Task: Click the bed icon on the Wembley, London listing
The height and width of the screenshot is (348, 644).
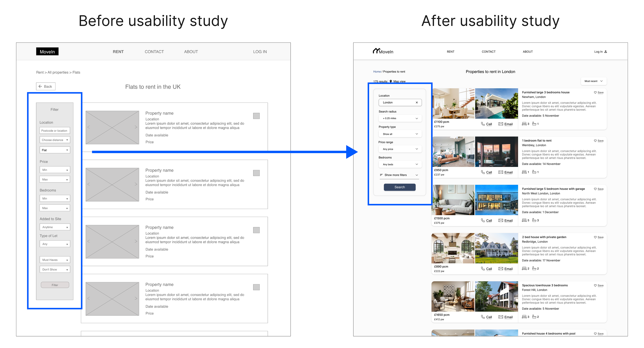Action: (x=524, y=172)
